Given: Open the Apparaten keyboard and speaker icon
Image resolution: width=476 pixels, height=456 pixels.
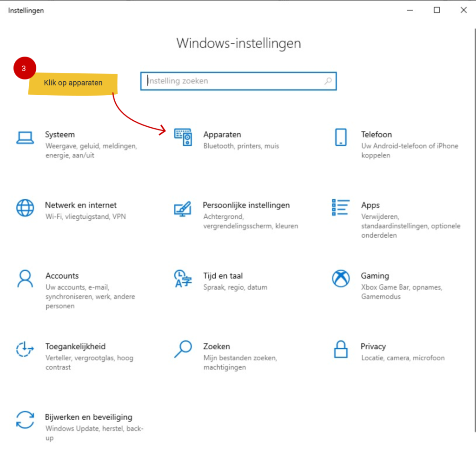Looking at the screenshot, I should click(x=183, y=137).
